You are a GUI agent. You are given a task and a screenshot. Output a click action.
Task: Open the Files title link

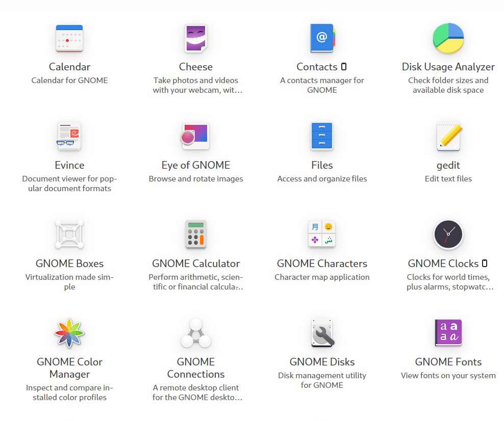pyautogui.click(x=322, y=165)
